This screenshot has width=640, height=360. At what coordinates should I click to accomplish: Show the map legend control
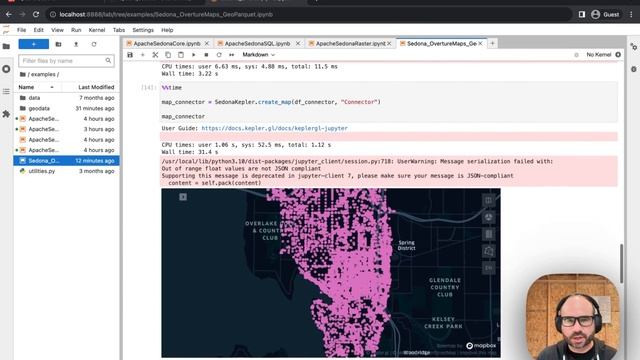click(x=488, y=234)
